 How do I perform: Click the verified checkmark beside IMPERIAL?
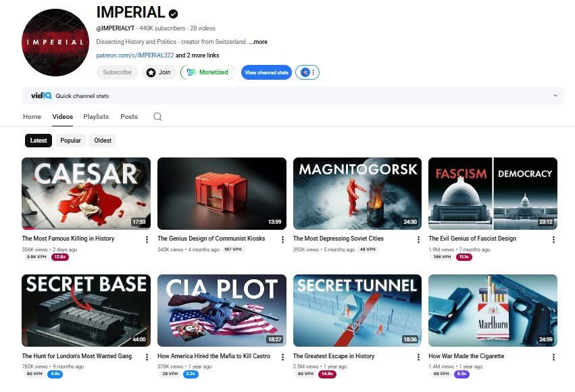pos(171,12)
